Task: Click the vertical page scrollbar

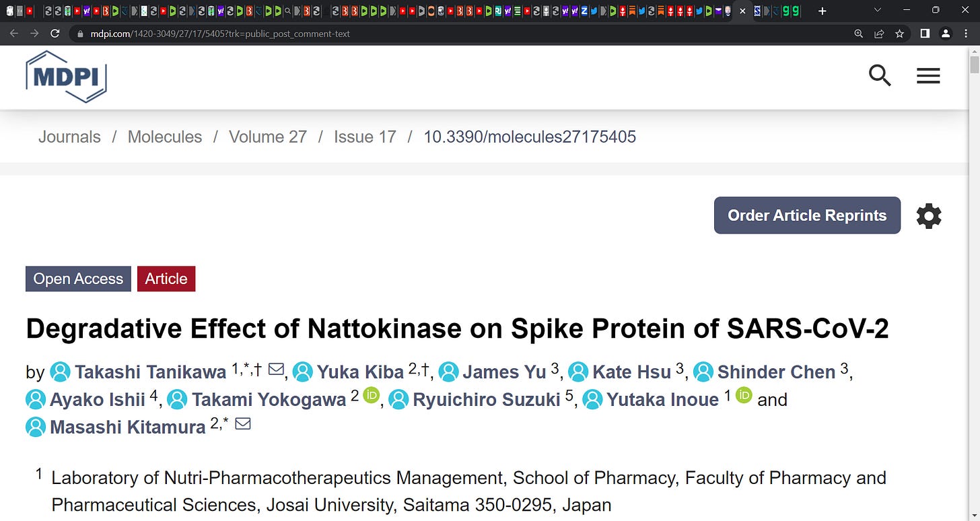Action: [x=974, y=283]
